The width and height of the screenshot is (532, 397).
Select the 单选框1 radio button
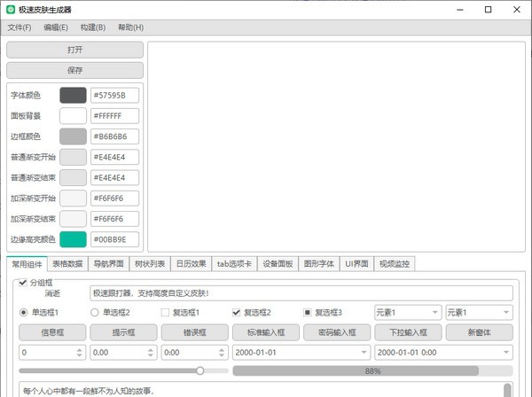23,312
